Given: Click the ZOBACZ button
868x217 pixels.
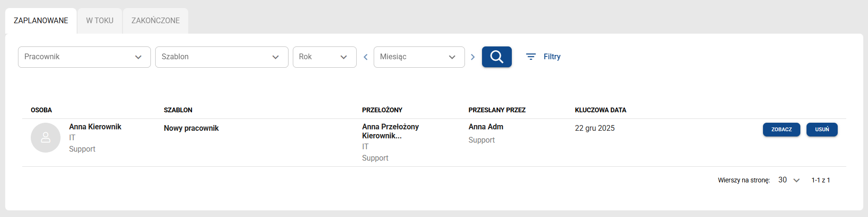Looking at the screenshot, I should tap(781, 129).
